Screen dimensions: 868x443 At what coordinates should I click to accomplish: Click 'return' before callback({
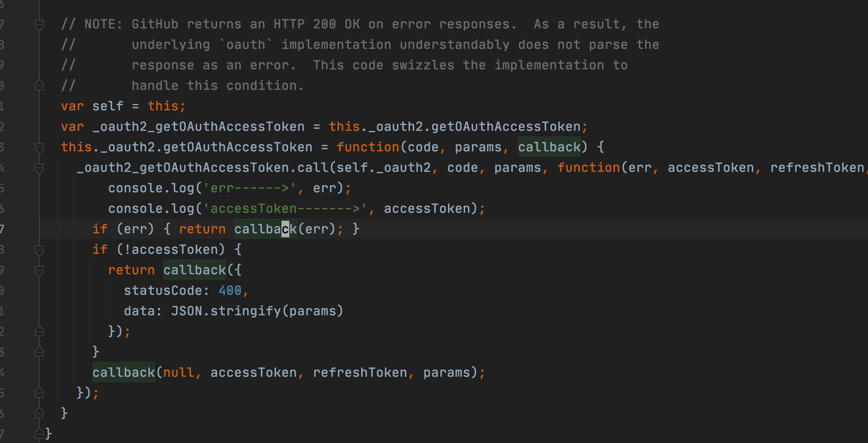pyautogui.click(x=131, y=270)
